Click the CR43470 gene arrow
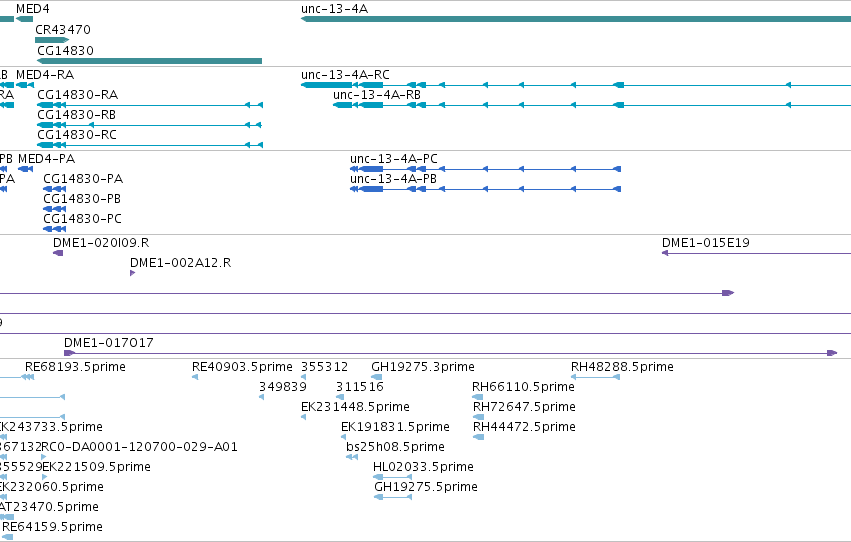 click(x=52, y=40)
